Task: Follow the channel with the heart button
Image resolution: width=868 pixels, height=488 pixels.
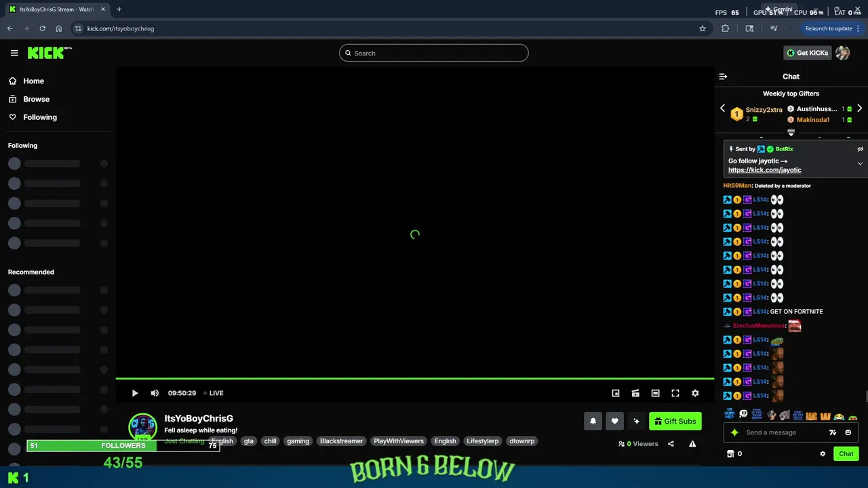Action: 614,421
